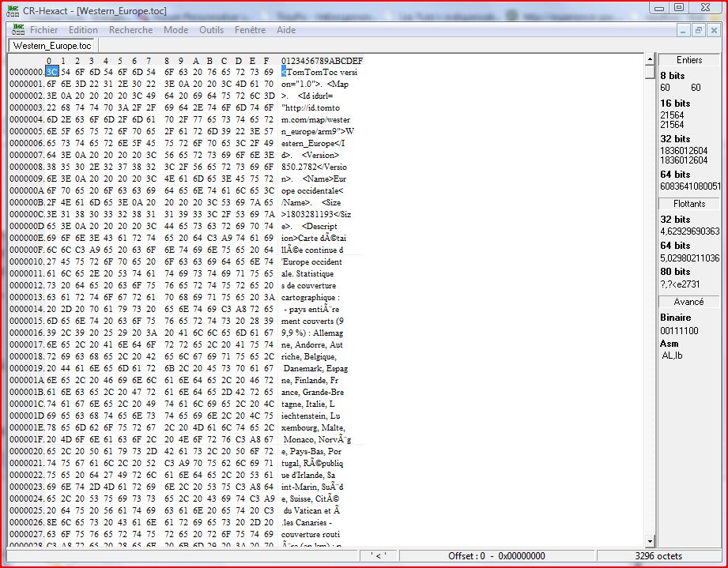The height and width of the screenshot is (568, 728).
Task: Click ASCII text 'e, Pays-Bas, Por'
Action: [x=311, y=451]
